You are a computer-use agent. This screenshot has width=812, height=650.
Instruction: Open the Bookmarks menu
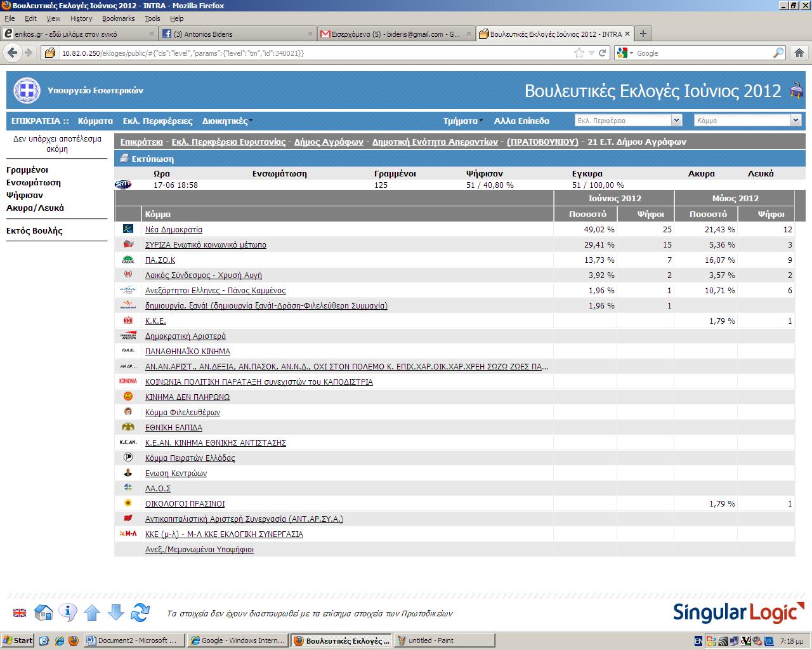118,18
